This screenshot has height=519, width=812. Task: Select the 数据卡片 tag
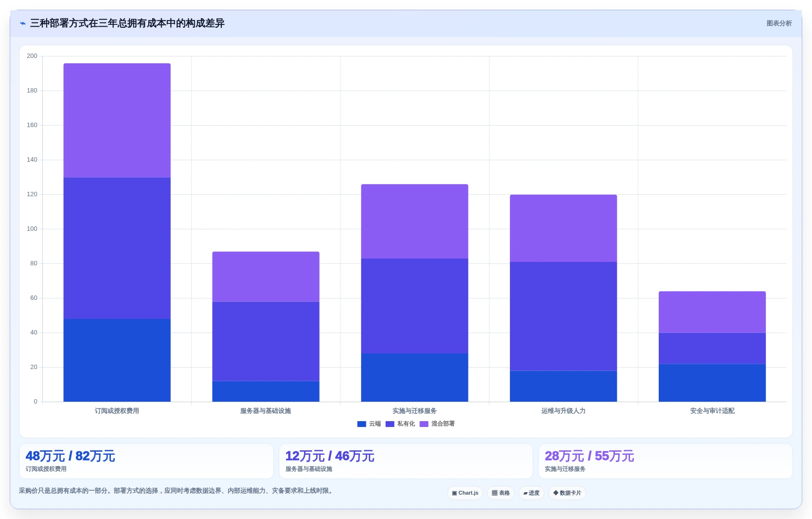click(x=567, y=493)
